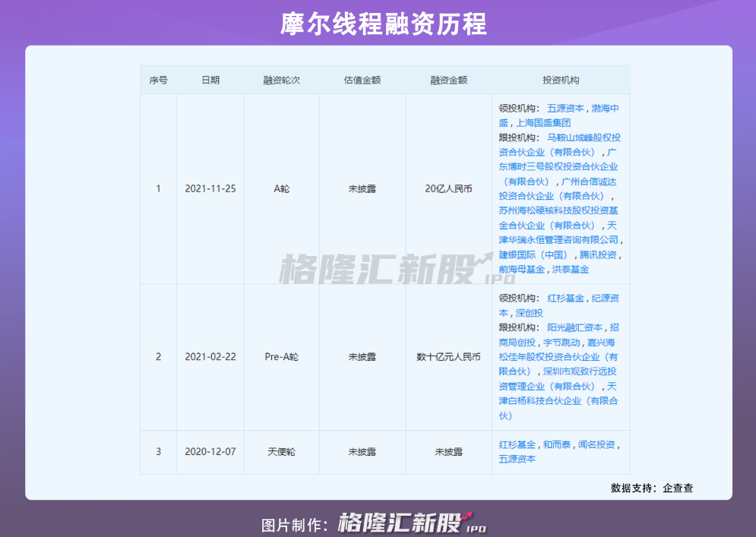Click the 序号 column header

point(158,80)
